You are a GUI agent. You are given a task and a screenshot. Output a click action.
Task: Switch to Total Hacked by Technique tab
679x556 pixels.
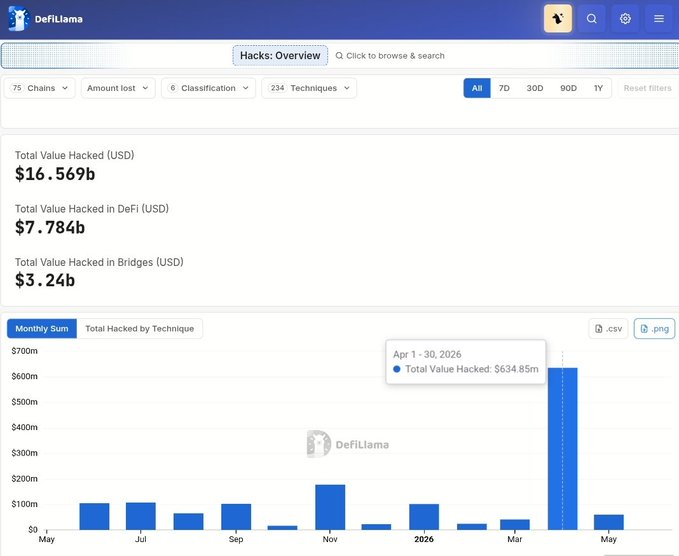(x=139, y=329)
